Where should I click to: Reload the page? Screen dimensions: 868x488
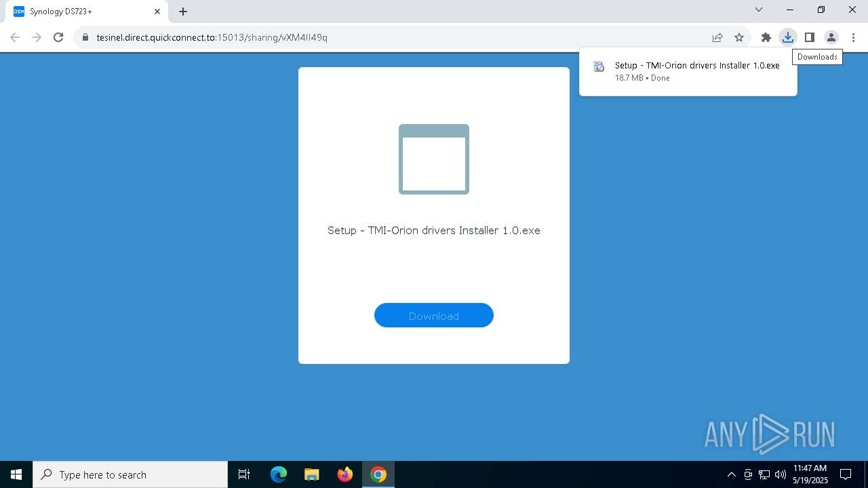pyautogui.click(x=58, y=37)
